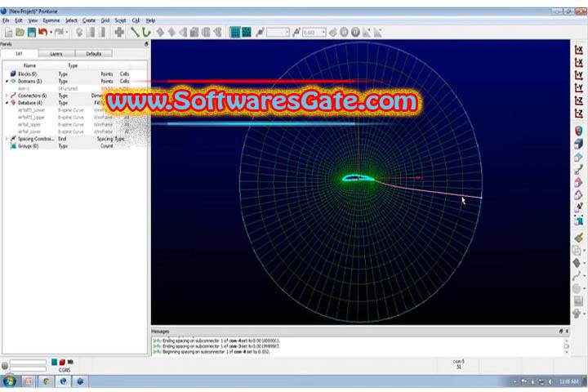
Task: Click the Chrome icon in the taskbar
Action: pyautogui.click(x=47, y=381)
